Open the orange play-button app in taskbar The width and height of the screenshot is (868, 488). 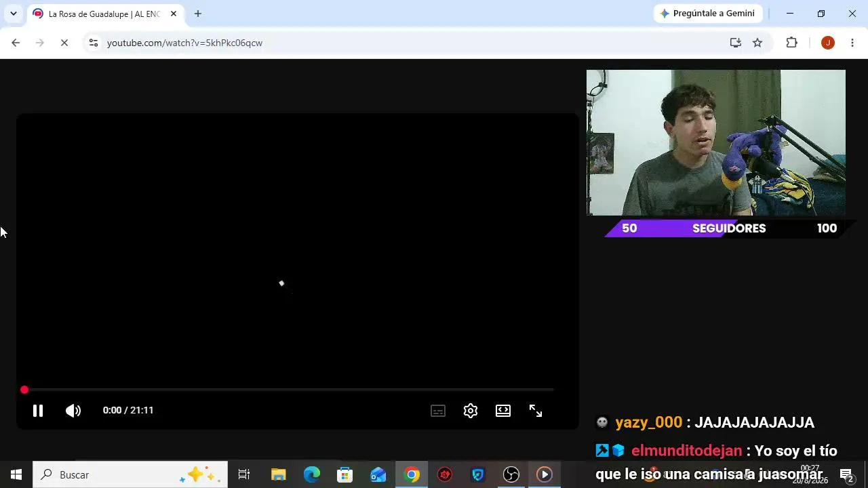[545, 474]
